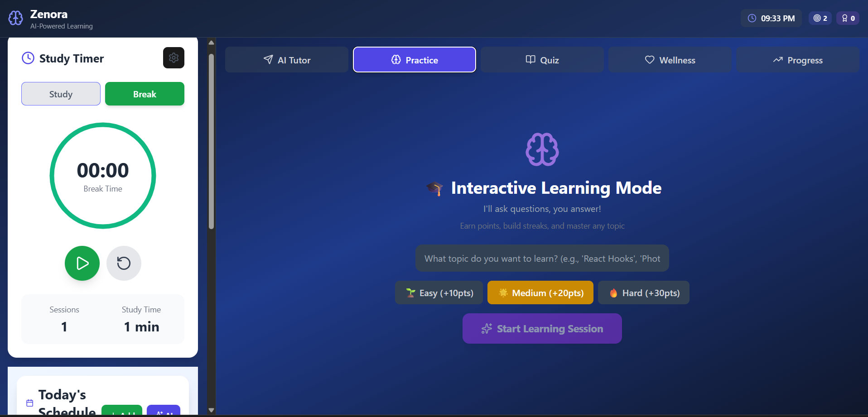Click the "Today's Schedule" heading
868x417 pixels.
[67, 403]
